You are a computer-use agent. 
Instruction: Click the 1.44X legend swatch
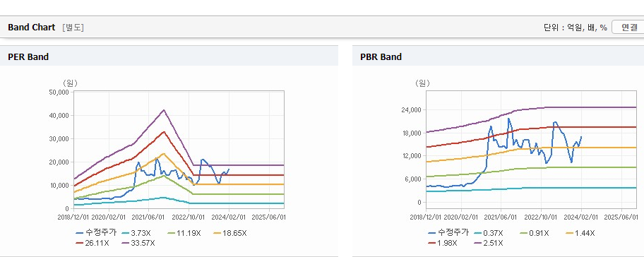coord(570,233)
